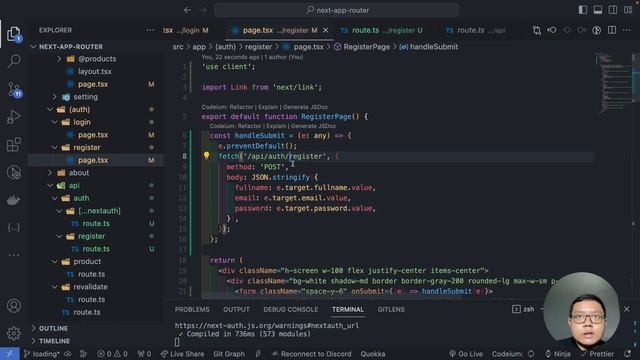640x360 pixels.
Task: Close the register page.tsx tab
Action: click(x=325, y=30)
